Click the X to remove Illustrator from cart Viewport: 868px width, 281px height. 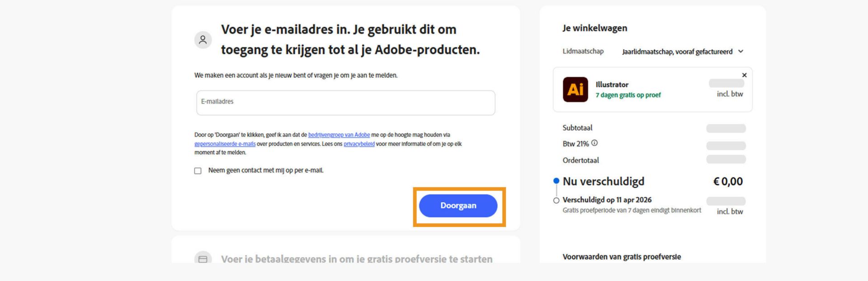pos(744,75)
